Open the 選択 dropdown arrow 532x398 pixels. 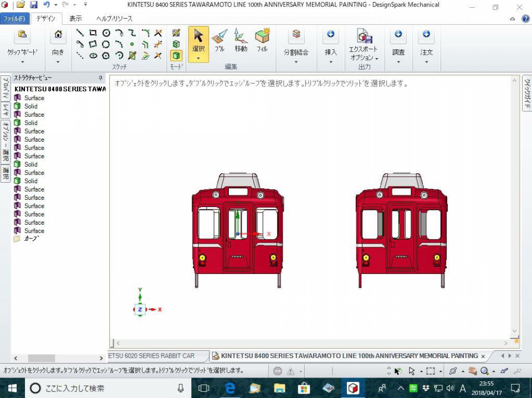pos(198,58)
